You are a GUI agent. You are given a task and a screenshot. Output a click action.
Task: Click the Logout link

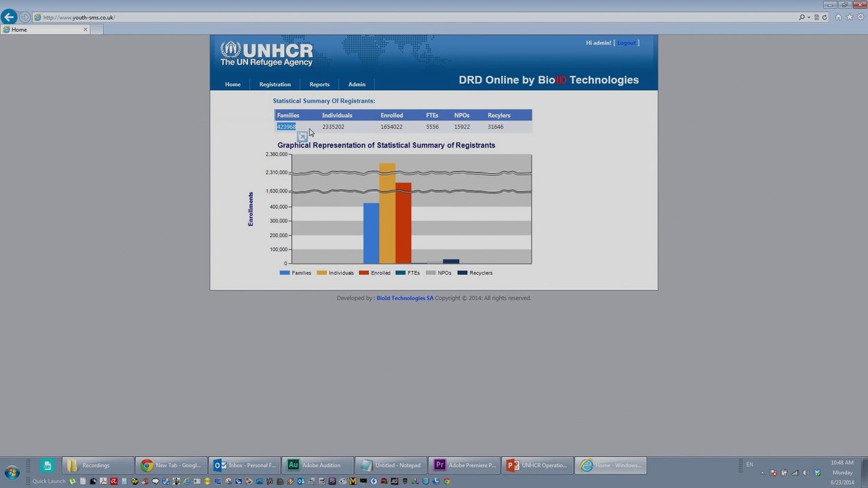click(627, 43)
